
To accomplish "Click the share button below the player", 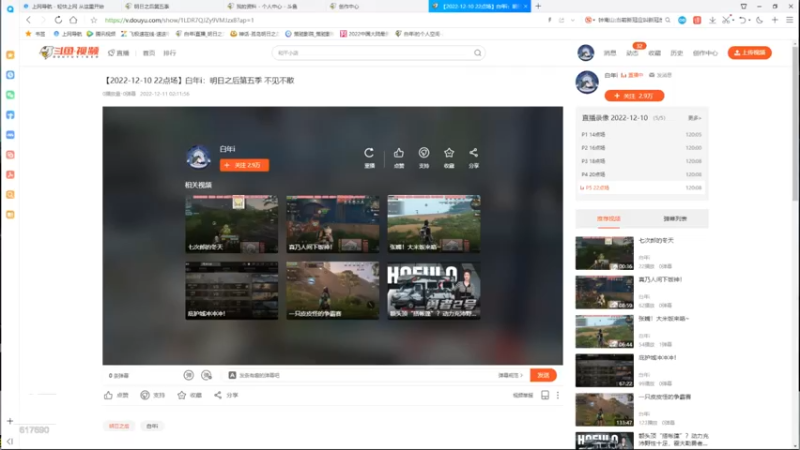I will (226, 395).
